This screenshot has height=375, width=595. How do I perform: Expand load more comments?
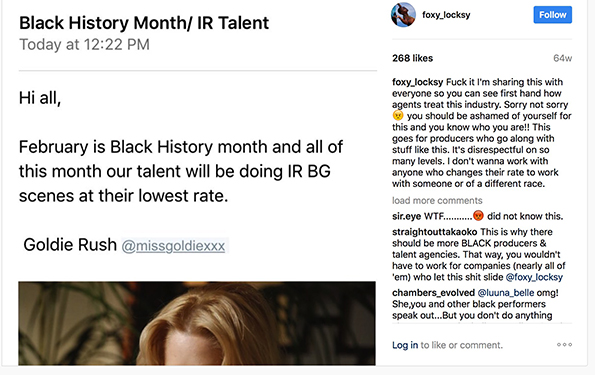pyautogui.click(x=437, y=200)
